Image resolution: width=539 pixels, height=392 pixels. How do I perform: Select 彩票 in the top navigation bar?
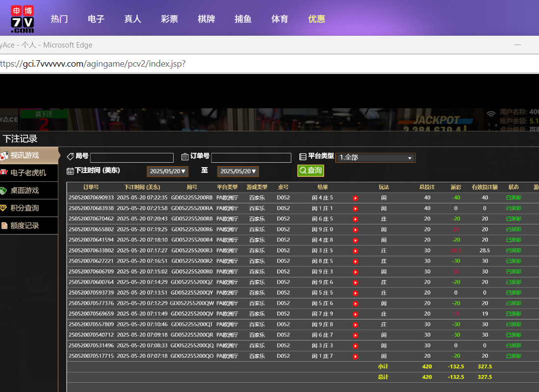pyautogui.click(x=169, y=19)
